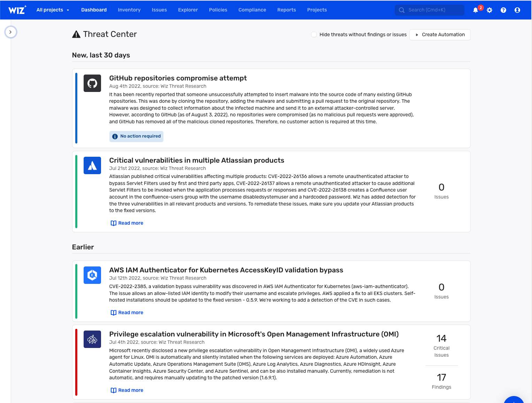Image resolution: width=532 pixels, height=403 pixels.
Task: Click the info icon in No action required
Action: click(115, 137)
